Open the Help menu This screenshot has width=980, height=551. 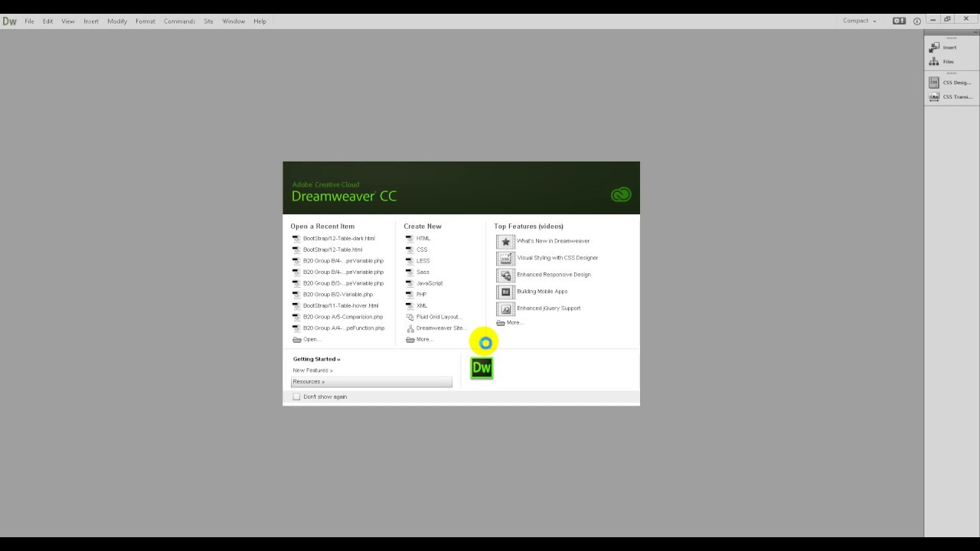(260, 21)
